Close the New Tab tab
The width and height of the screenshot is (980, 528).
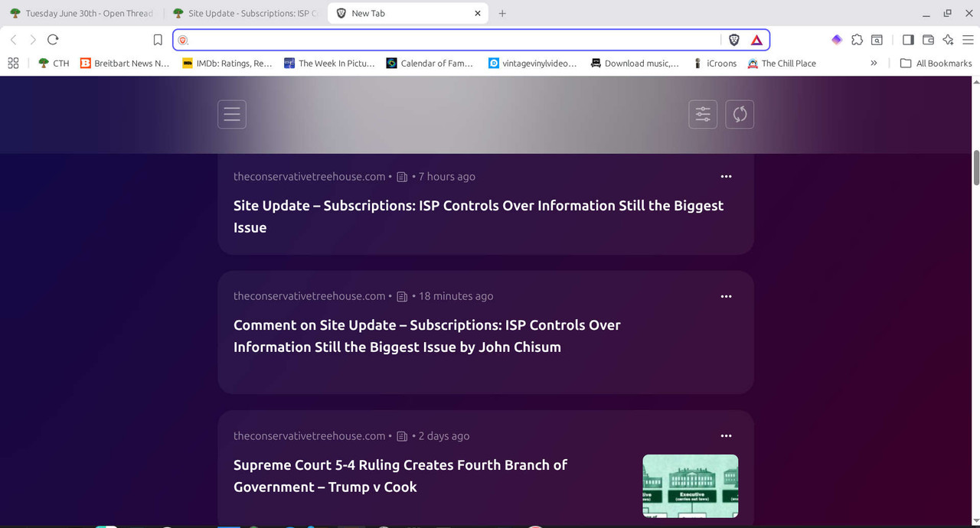[x=478, y=13]
